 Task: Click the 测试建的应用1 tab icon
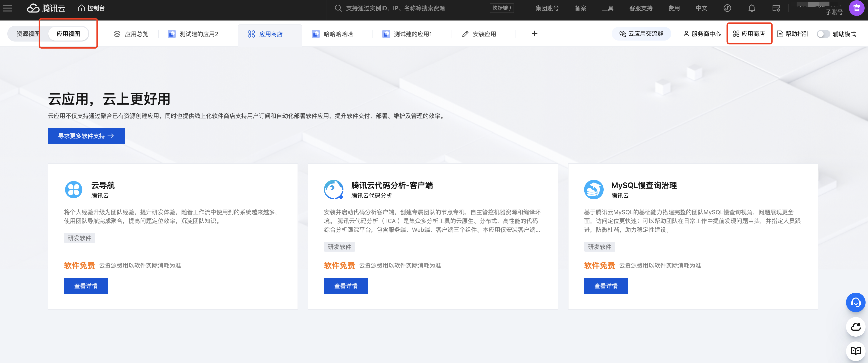point(386,34)
